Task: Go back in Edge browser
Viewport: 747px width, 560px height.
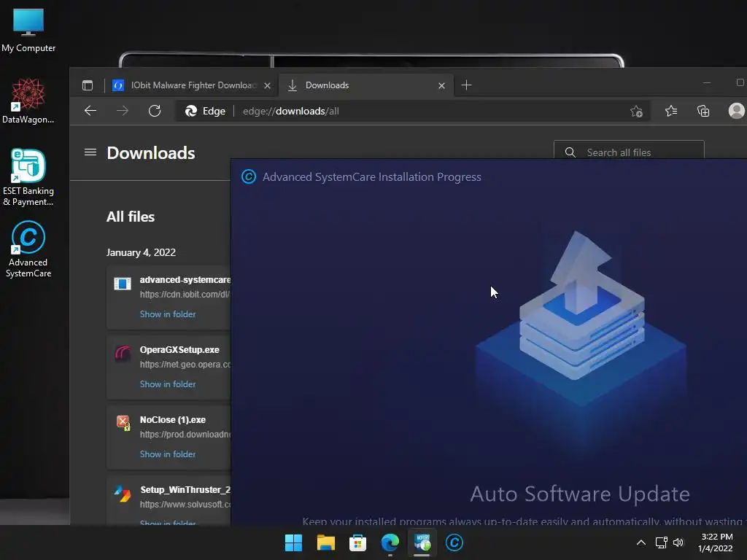Action: click(x=90, y=111)
